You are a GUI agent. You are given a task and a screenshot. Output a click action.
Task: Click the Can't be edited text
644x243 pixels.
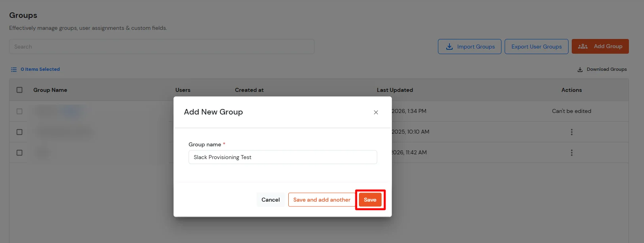click(x=572, y=111)
